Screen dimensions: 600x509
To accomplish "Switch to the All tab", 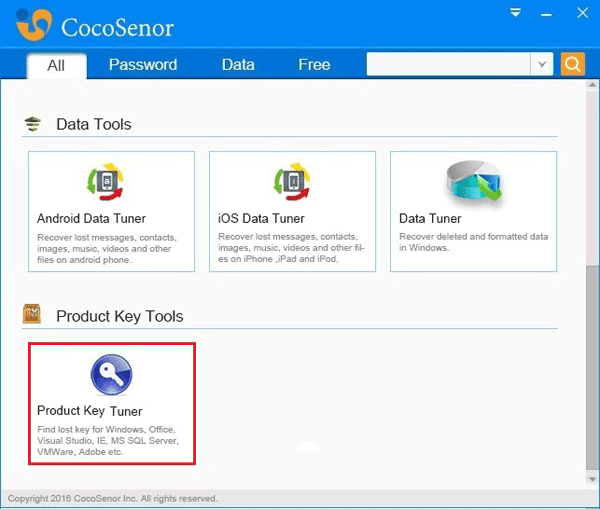I will click(x=56, y=65).
